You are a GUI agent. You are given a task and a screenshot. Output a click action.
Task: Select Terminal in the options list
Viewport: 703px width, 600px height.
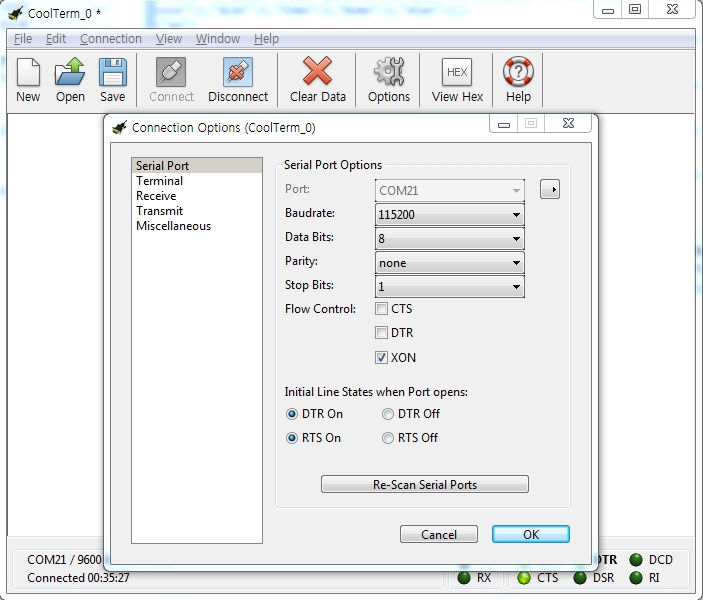160,181
